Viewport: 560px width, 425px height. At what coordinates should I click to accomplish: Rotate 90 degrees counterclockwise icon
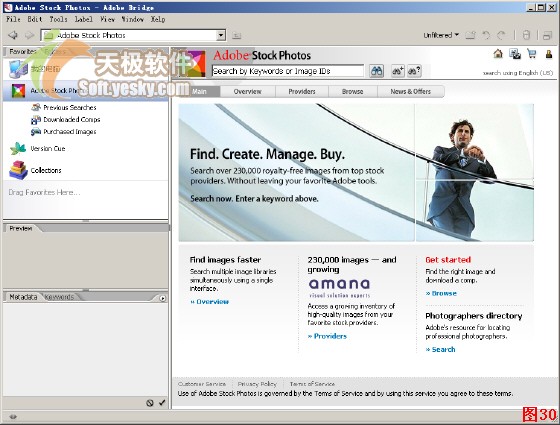pyautogui.click(x=486, y=35)
